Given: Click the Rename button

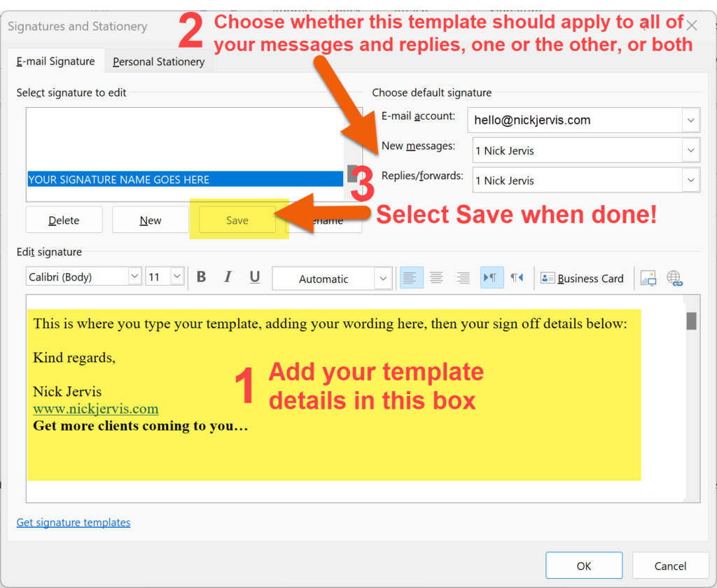Looking at the screenshot, I should click(324, 220).
